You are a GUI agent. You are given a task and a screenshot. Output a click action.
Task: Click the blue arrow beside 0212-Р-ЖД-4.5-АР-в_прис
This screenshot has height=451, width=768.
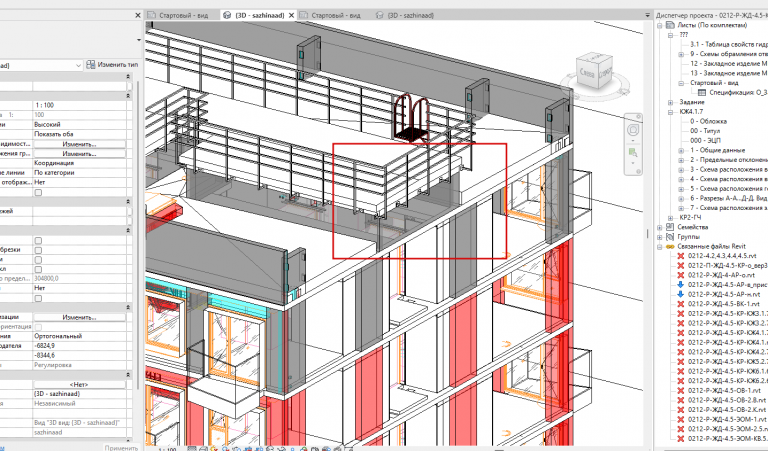[x=680, y=285]
